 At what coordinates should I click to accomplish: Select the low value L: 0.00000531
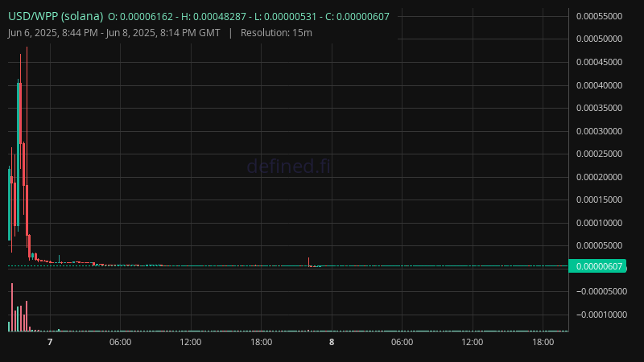pos(286,17)
